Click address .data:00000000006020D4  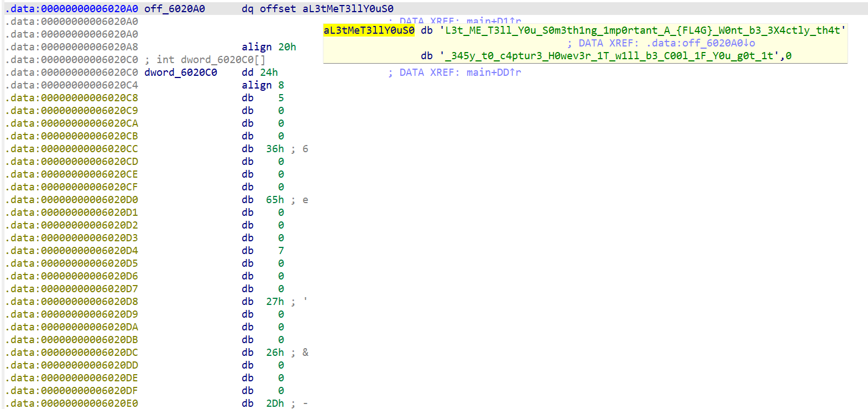(72, 251)
